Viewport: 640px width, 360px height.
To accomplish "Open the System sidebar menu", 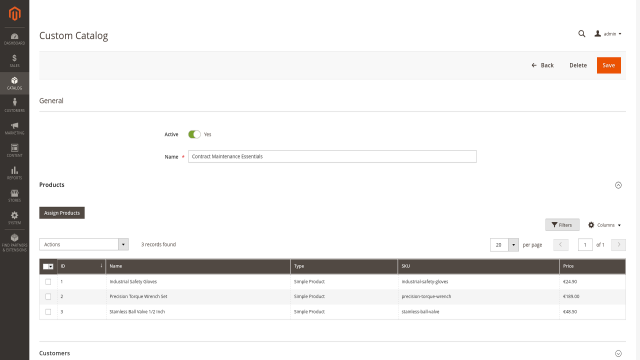I will tap(14, 218).
